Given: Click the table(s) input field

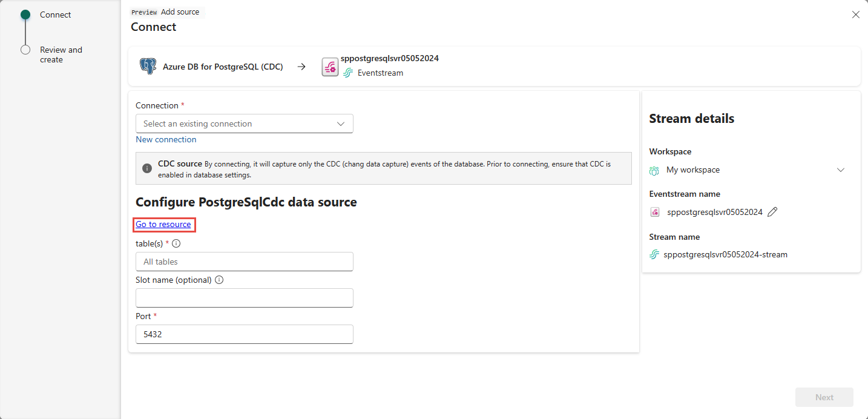Looking at the screenshot, I should click(245, 262).
